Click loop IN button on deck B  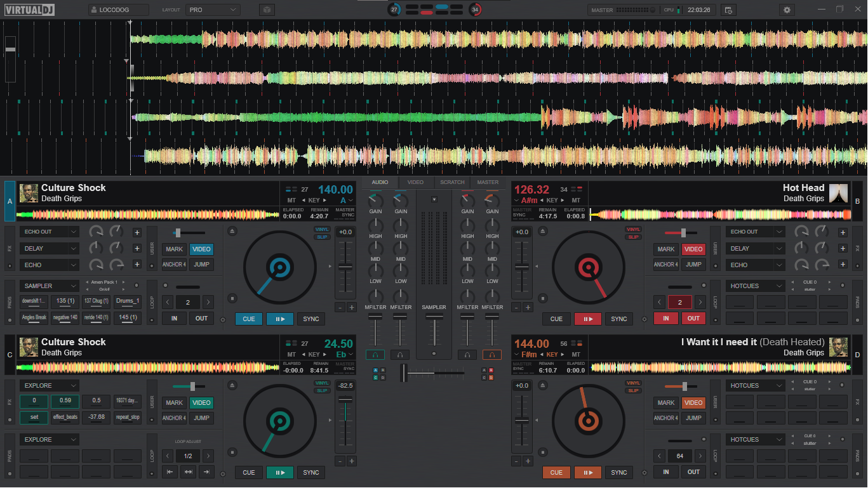(x=666, y=319)
